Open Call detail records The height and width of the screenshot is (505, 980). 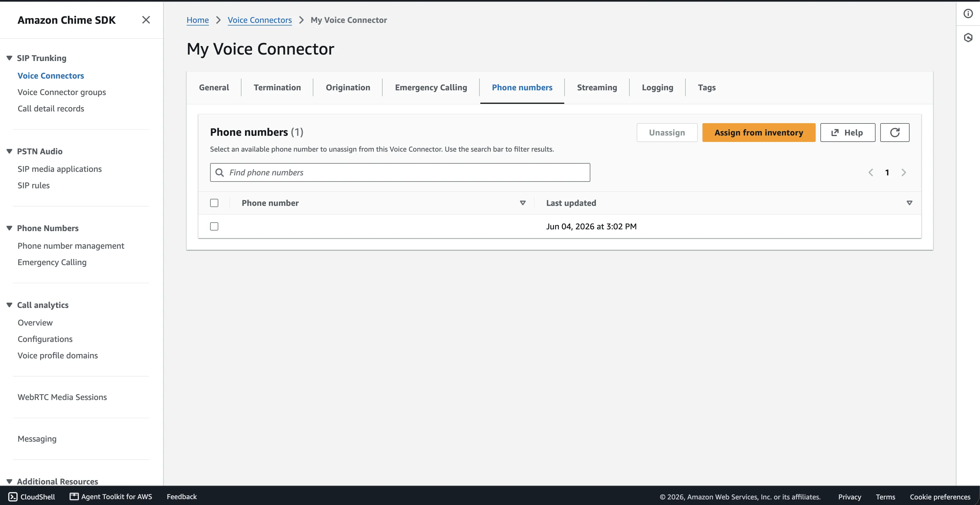(50, 109)
